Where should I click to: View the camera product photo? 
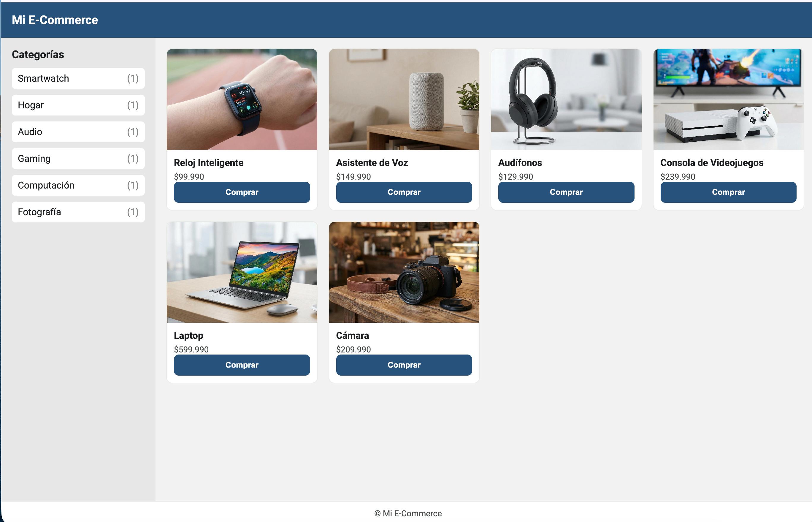click(x=404, y=272)
